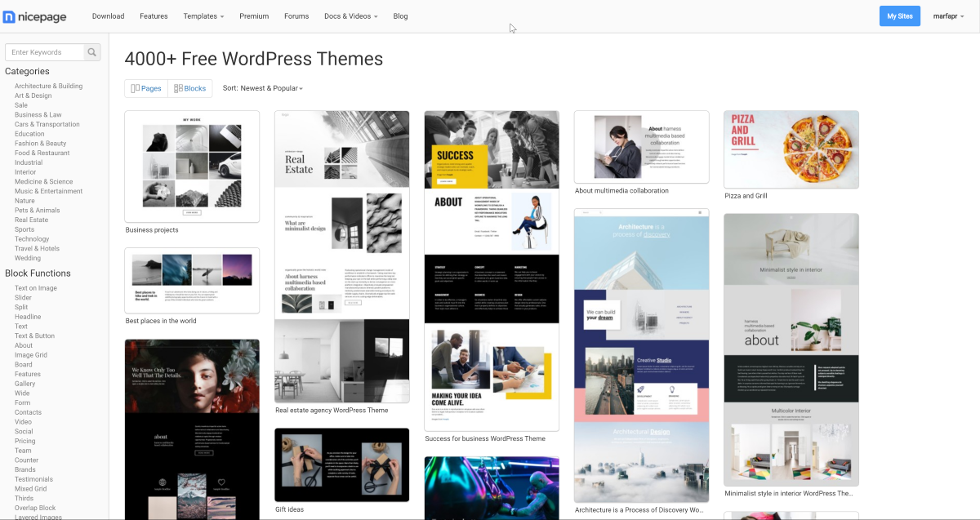
Task: Go to the Premium page
Action: click(x=254, y=16)
